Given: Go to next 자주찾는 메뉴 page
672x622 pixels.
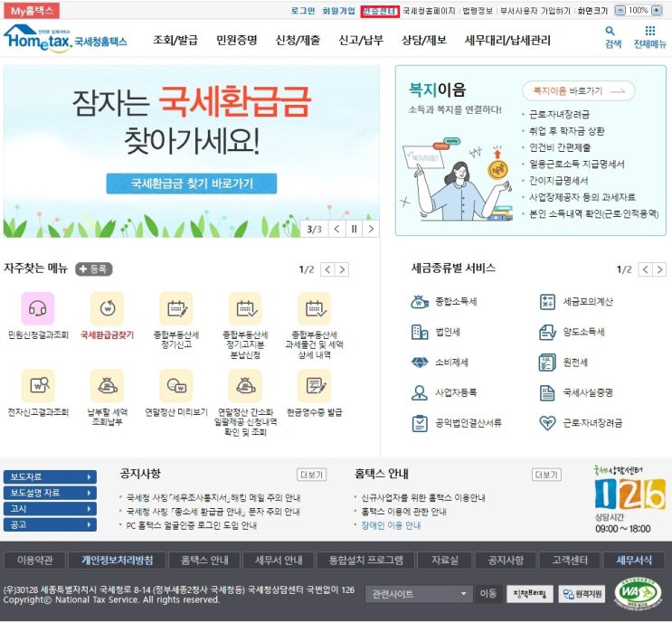Looking at the screenshot, I should click(342, 269).
